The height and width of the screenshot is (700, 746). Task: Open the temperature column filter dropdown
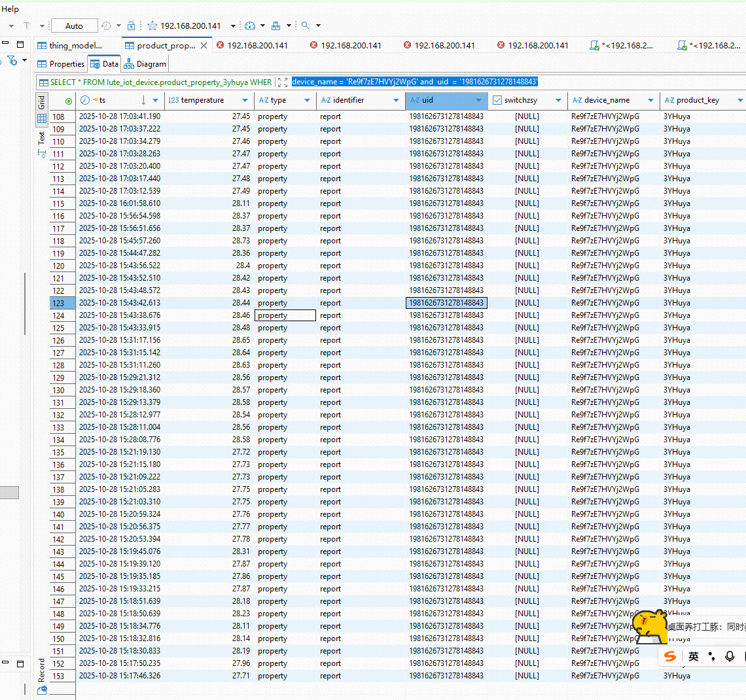click(x=245, y=101)
